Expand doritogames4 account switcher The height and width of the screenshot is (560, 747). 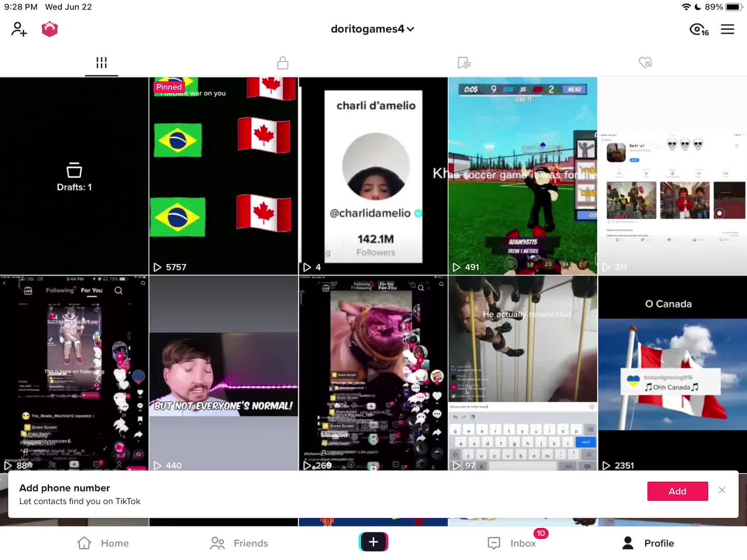tap(372, 29)
